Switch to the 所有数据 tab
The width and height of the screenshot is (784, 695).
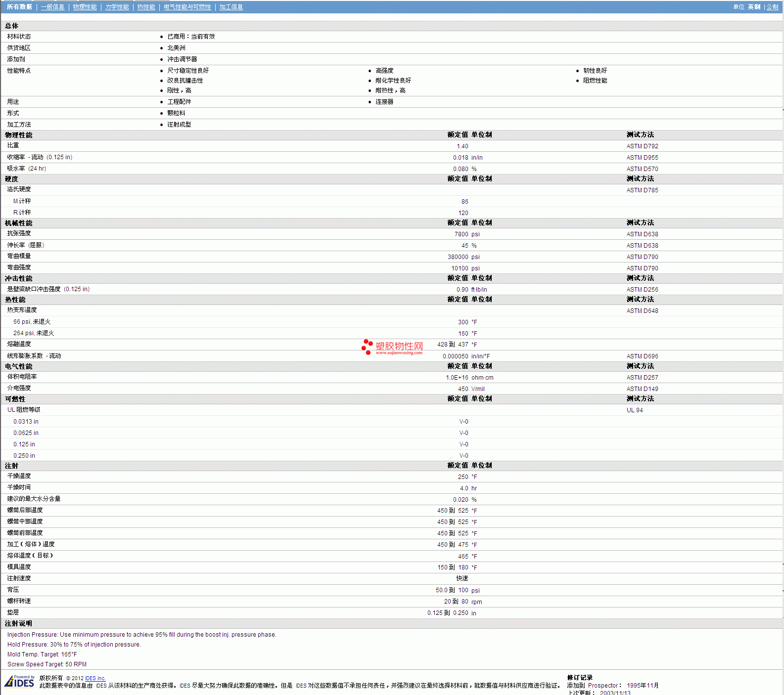(x=19, y=7)
